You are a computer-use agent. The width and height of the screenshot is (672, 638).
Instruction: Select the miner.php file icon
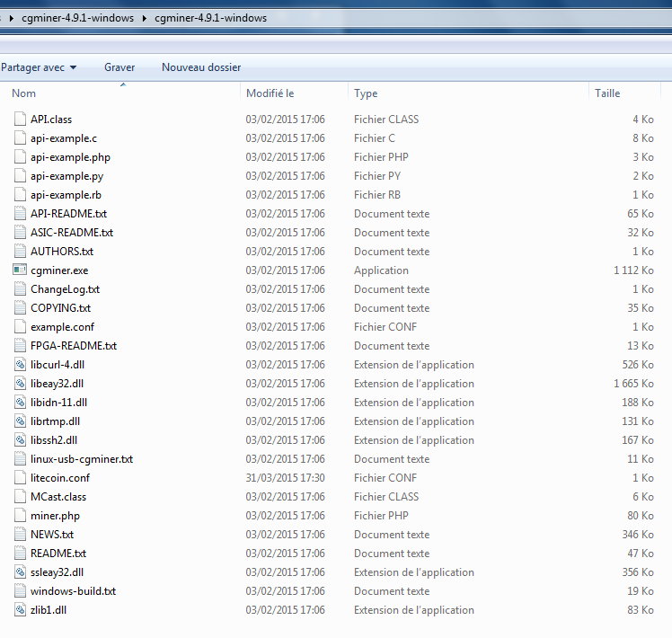tap(21, 516)
